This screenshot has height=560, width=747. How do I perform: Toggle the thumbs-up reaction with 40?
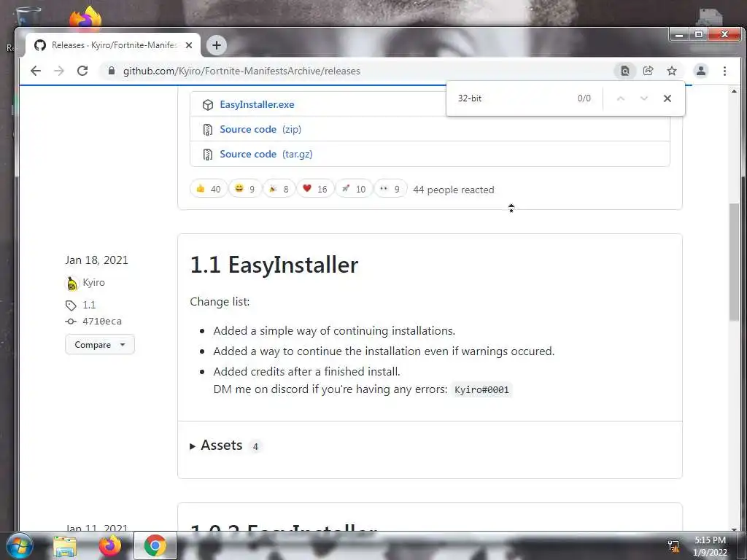pos(209,189)
